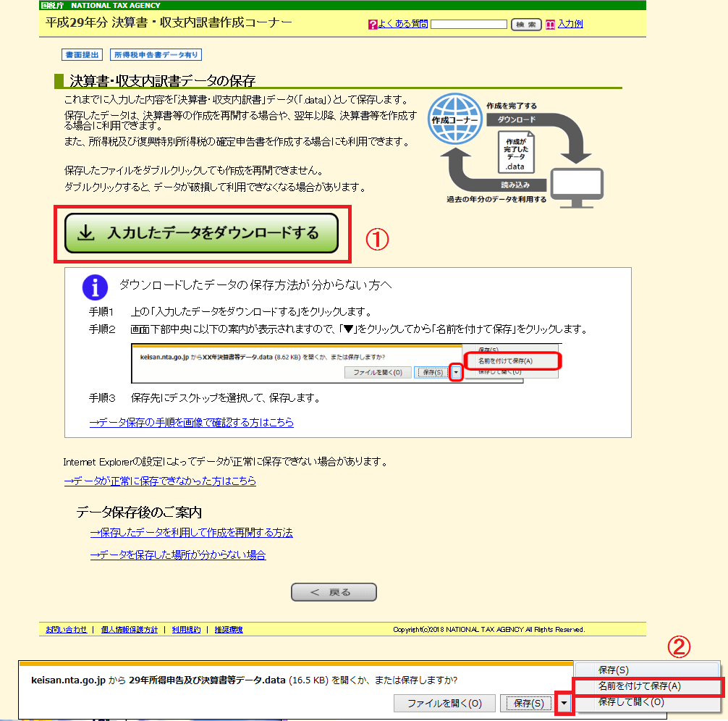Click the download arrow icon on green button
This screenshot has height=721, width=728.
pyautogui.click(x=86, y=233)
